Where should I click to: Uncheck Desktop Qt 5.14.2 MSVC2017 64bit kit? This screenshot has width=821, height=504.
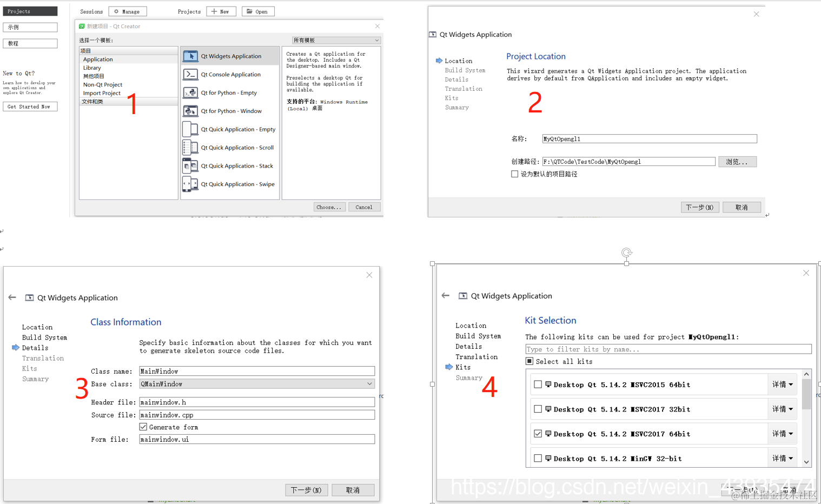tap(538, 434)
